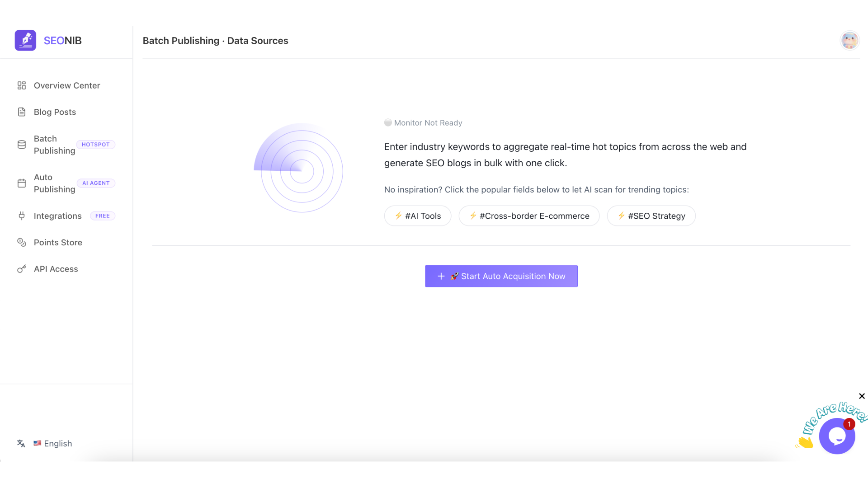868x488 pixels.
Task: Choose #Cross-border E-commerce trending field
Action: (x=529, y=216)
